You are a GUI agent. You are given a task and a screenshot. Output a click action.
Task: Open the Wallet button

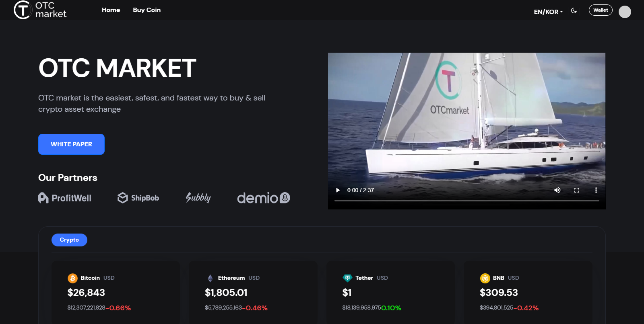[600, 10]
